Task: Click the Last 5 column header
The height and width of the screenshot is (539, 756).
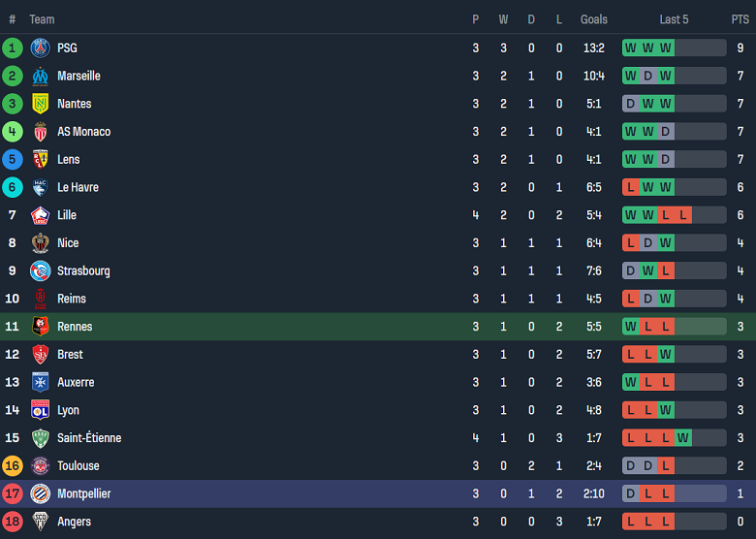Action: pyautogui.click(x=674, y=19)
